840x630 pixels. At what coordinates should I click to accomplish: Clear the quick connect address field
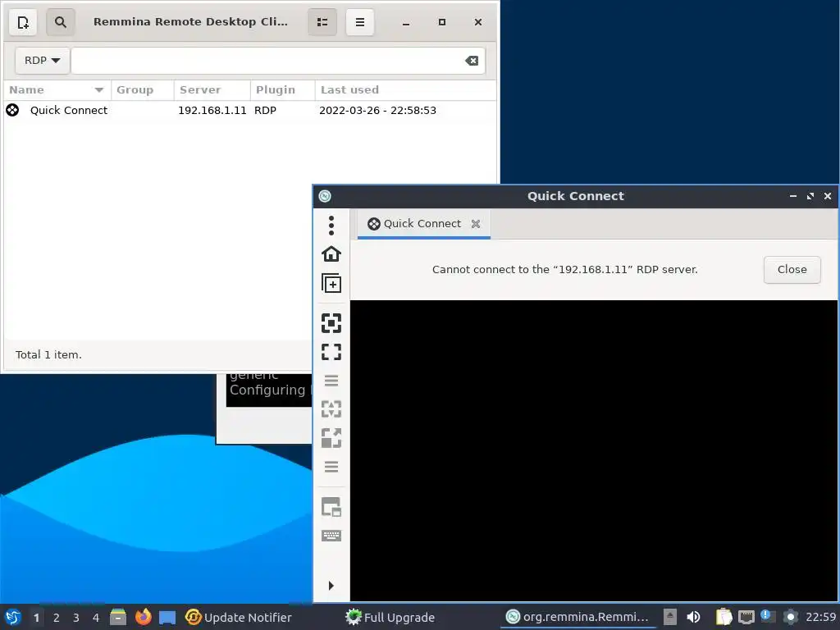coord(472,61)
